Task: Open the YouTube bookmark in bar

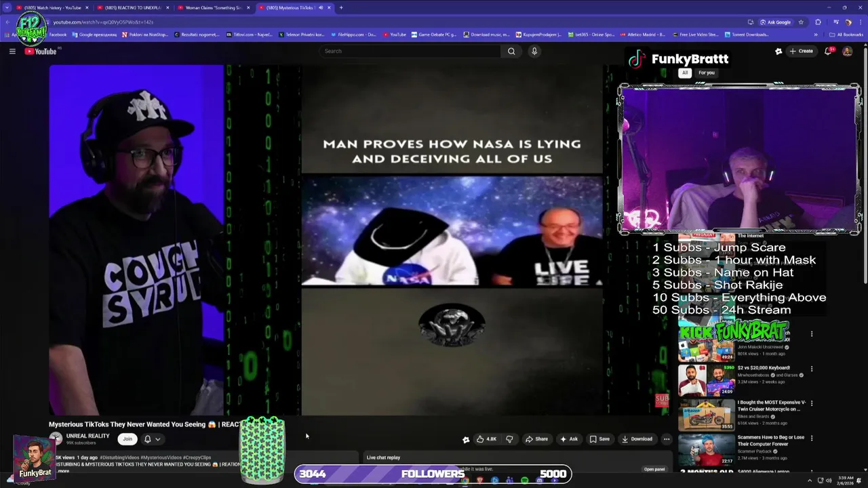Action: pyautogui.click(x=395, y=35)
